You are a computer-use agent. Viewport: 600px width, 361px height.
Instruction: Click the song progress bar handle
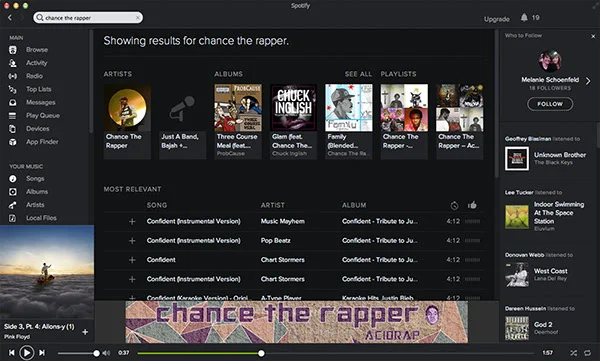(x=261, y=353)
